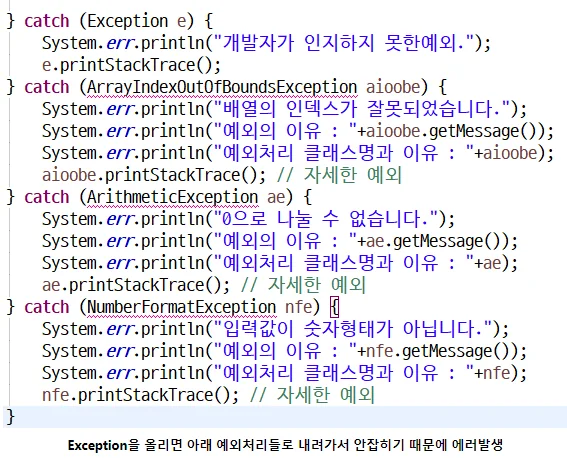Click the "+nfe);" println line

click(284, 373)
